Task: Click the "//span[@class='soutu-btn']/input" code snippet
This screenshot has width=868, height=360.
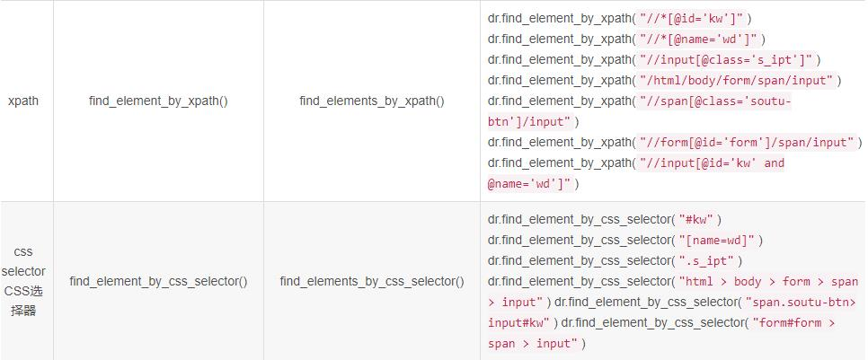Action: [x=714, y=101]
